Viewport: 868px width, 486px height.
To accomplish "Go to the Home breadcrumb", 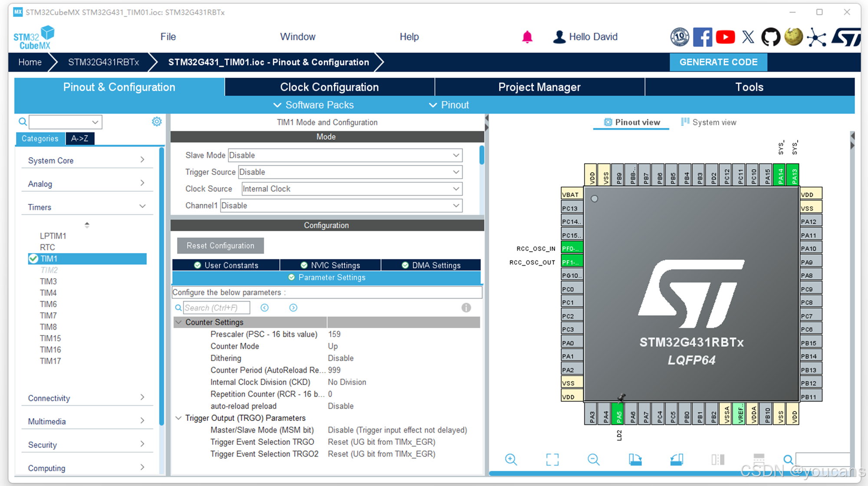I will [x=30, y=62].
